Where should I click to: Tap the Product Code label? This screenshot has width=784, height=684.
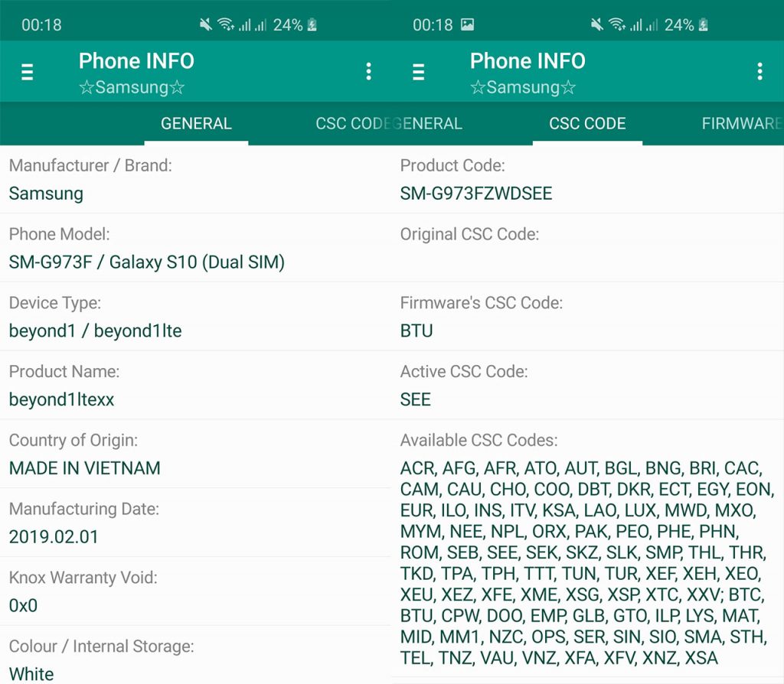452,165
